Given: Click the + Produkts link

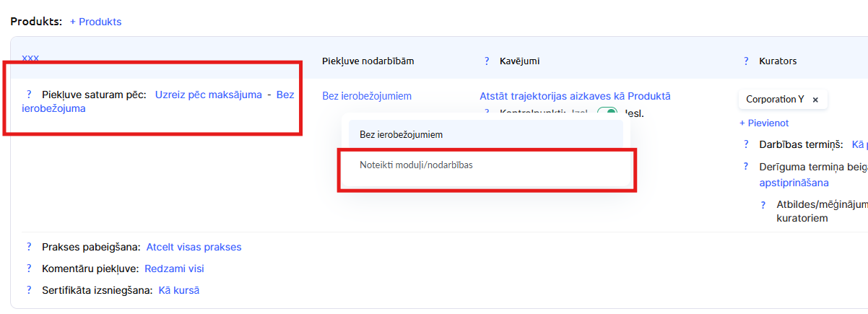Looking at the screenshot, I should tap(95, 22).
